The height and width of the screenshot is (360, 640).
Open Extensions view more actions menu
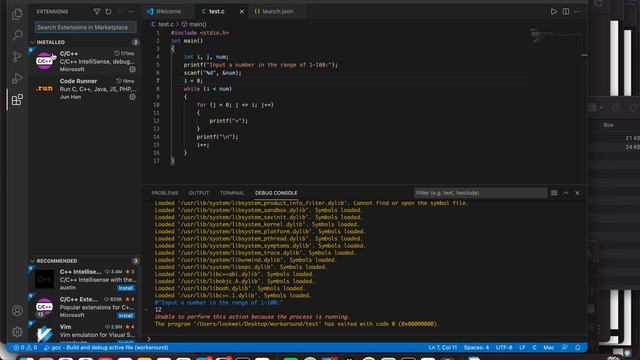click(x=131, y=11)
